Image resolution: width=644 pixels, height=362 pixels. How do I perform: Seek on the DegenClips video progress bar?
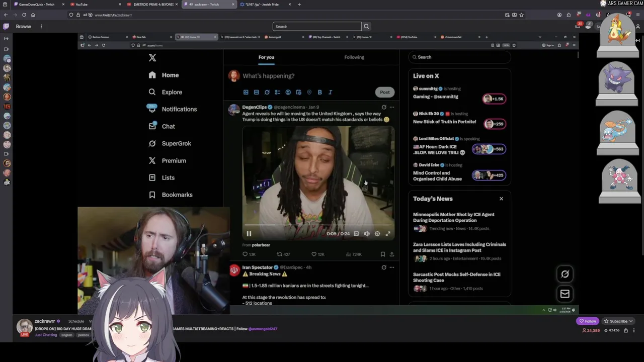point(318,225)
